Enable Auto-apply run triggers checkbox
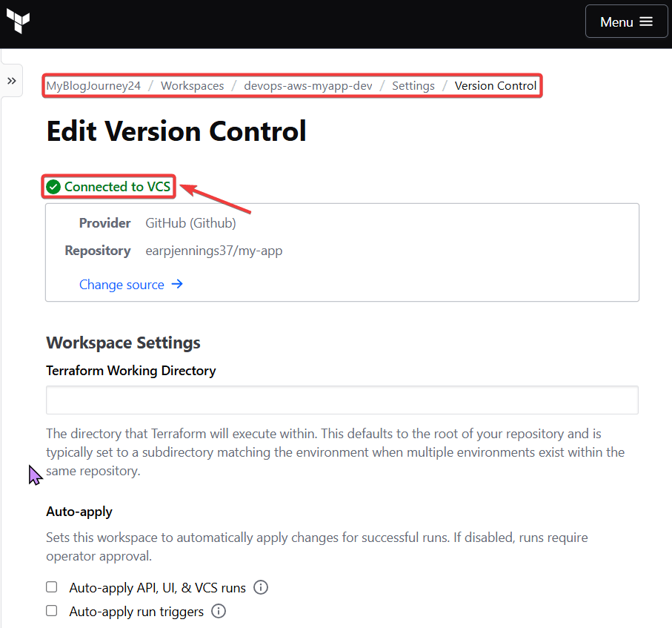The height and width of the screenshot is (628, 672). pyautogui.click(x=52, y=611)
